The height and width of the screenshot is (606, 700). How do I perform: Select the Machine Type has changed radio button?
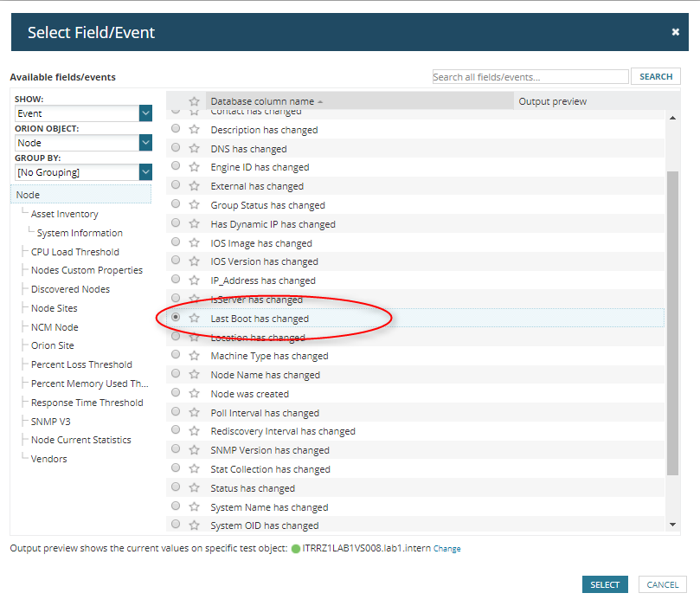176,355
